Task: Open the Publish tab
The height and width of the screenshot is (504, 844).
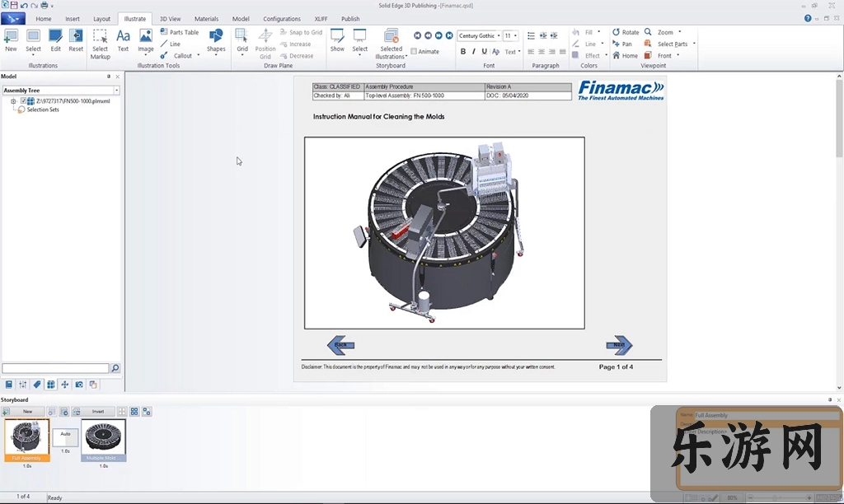Action: [x=350, y=19]
